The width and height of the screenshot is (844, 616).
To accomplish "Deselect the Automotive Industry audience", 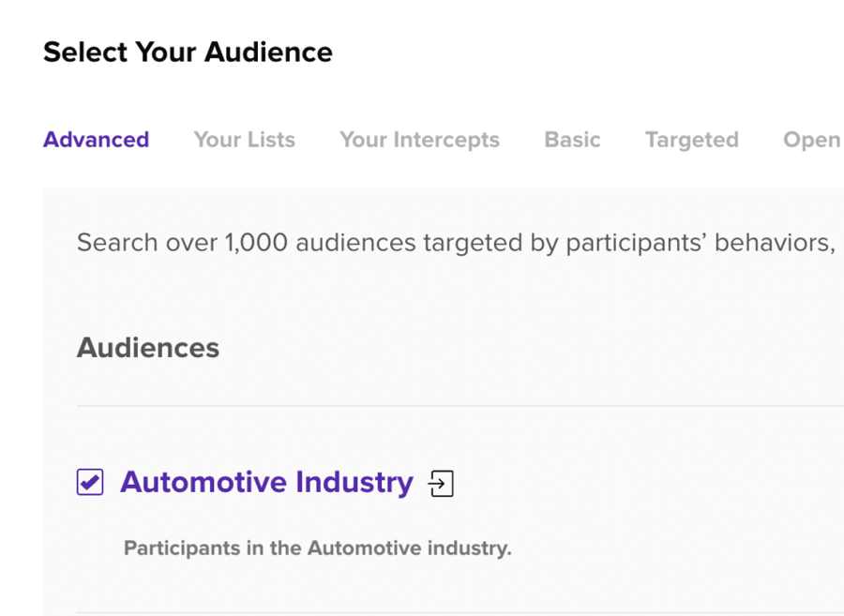I will pos(90,482).
